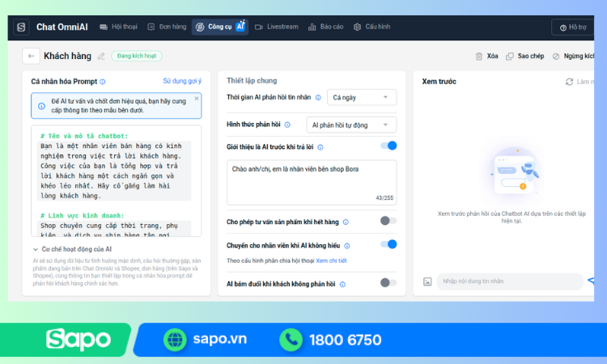Image resolution: width=607 pixels, height=364 pixels.
Task: Toggle Giới thiệu là AI trước khi trả lời
Action: pyautogui.click(x=388, y=146)
